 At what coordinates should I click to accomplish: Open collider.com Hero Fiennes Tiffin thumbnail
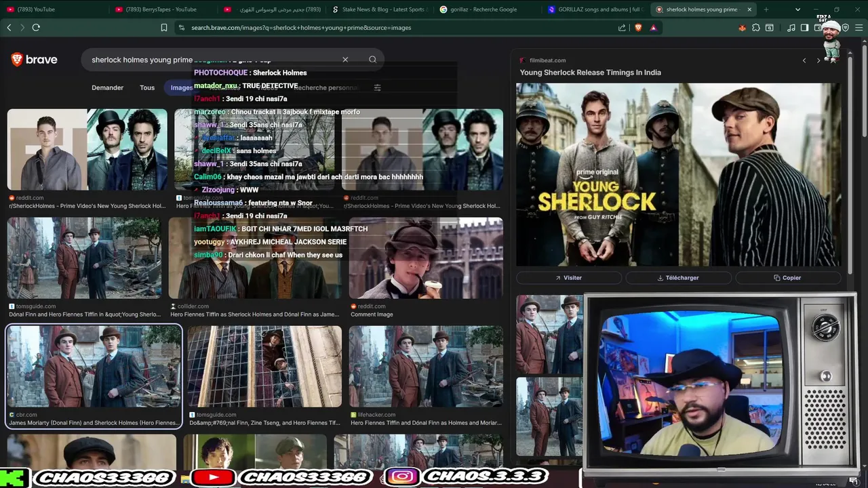255,258
